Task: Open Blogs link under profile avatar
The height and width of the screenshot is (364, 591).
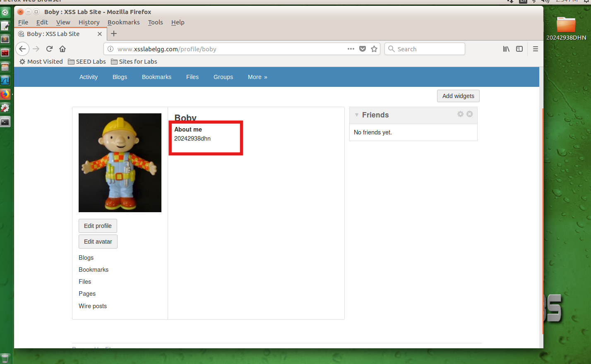Action: [x=86, y=258]
